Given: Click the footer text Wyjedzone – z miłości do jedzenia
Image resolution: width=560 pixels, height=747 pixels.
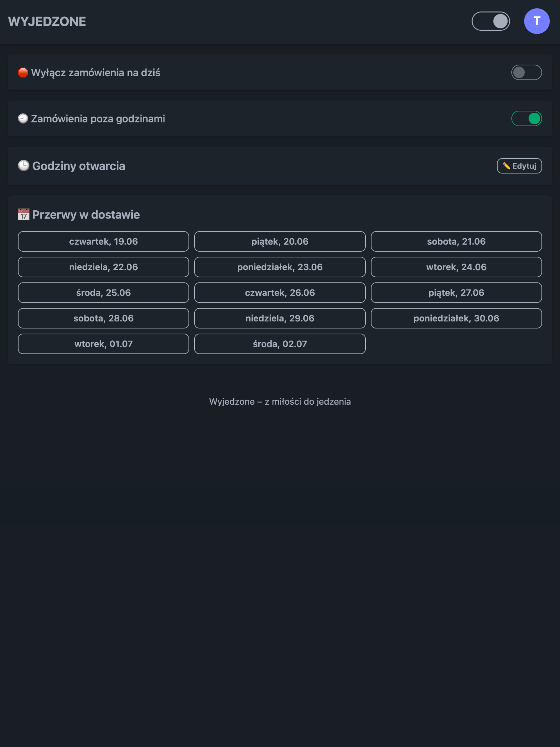Looking at the screenshot, I should (280, 401).
